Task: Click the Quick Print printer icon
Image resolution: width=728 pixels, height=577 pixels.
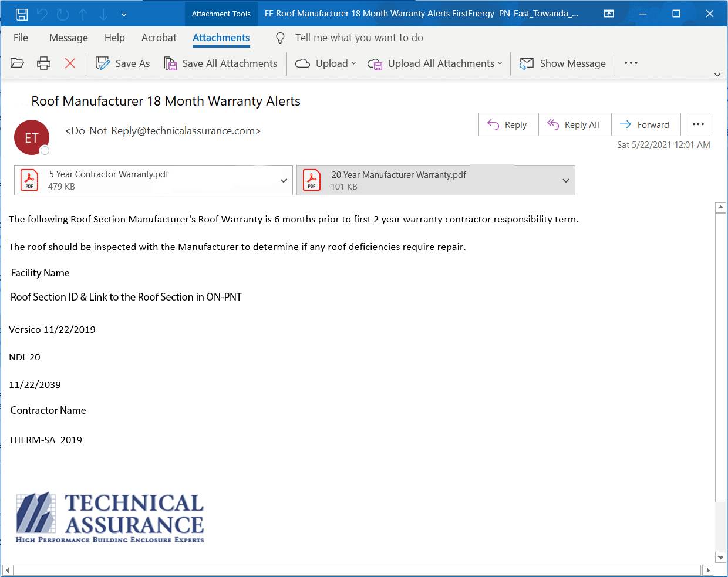Action: (44, 63)
